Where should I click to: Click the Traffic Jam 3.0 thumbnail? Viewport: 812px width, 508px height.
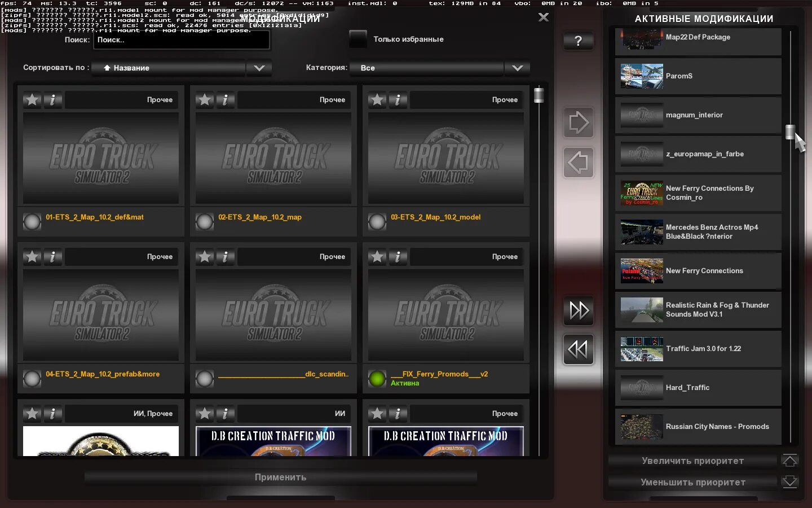coord(642,349)
